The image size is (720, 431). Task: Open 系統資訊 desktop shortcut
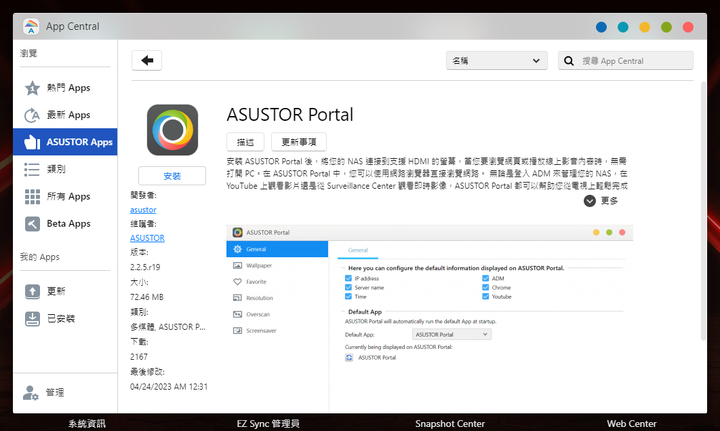tap(87, 424)
